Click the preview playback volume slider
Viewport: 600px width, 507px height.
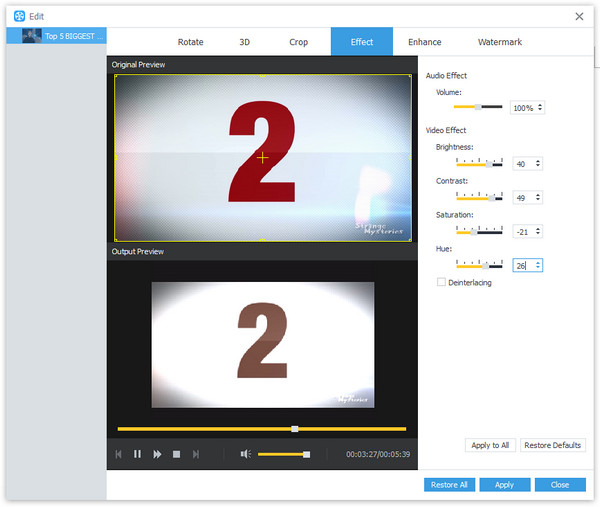[284, 454]
